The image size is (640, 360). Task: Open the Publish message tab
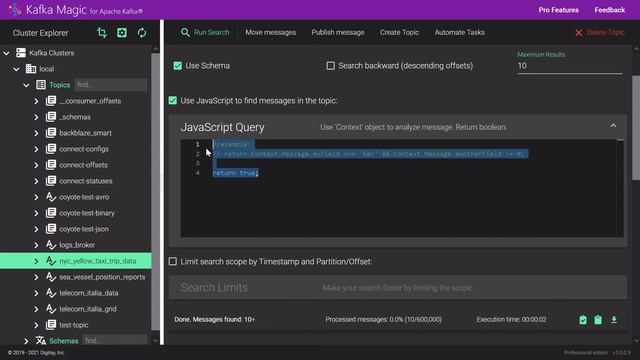(x=338, y=32)
